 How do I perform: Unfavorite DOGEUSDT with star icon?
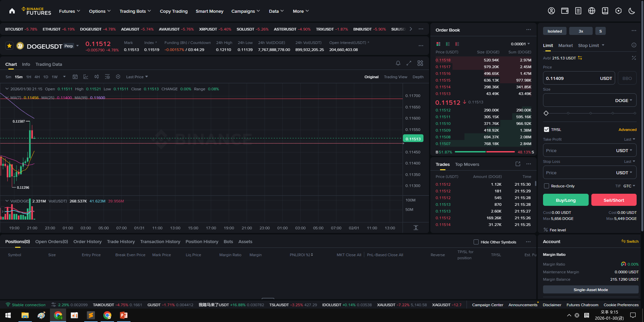point(9,46)
